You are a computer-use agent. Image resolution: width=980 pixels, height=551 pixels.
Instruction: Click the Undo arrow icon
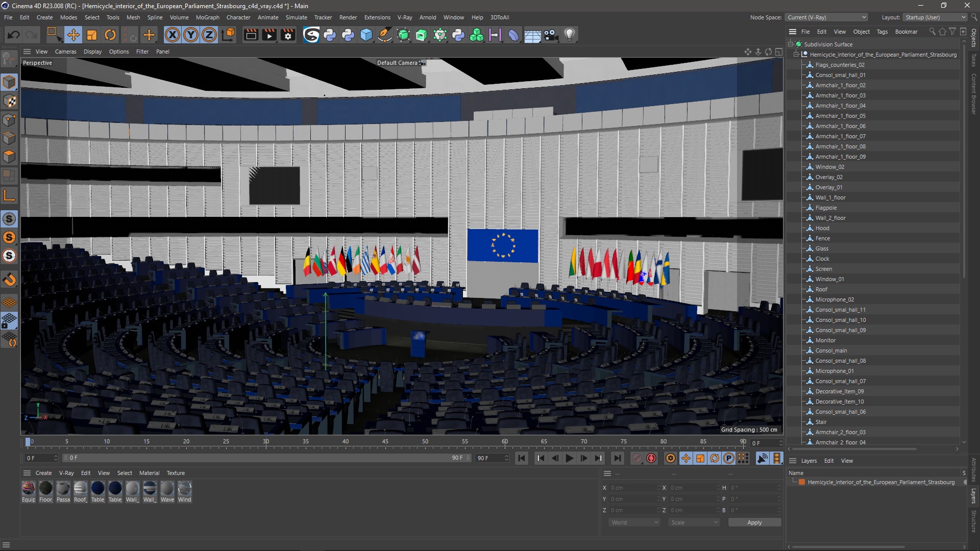pos(14,35)
